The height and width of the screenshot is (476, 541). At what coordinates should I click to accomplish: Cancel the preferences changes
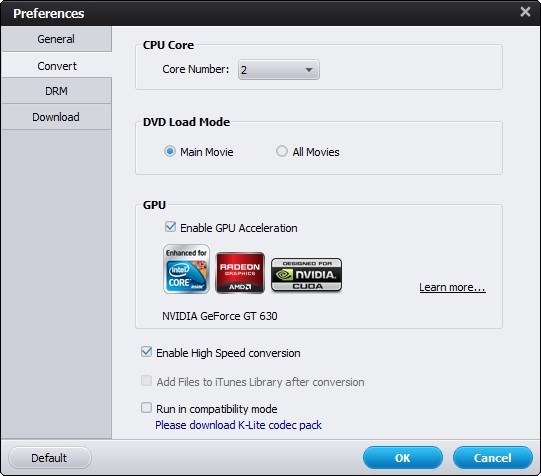[493, 458]
